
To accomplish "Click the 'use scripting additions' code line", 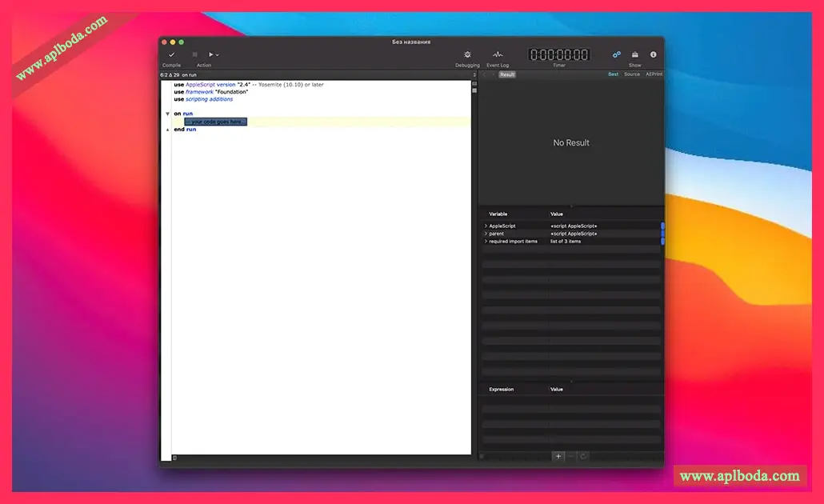I will 203,99.
